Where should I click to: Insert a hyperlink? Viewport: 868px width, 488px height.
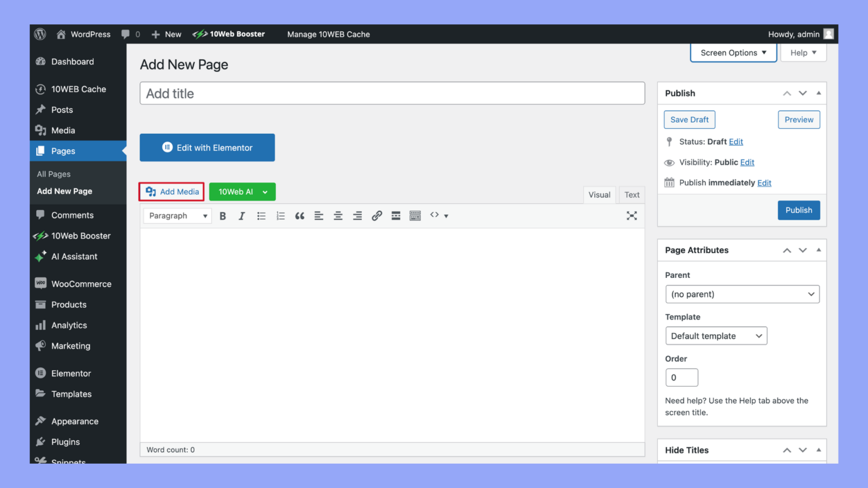377,215
